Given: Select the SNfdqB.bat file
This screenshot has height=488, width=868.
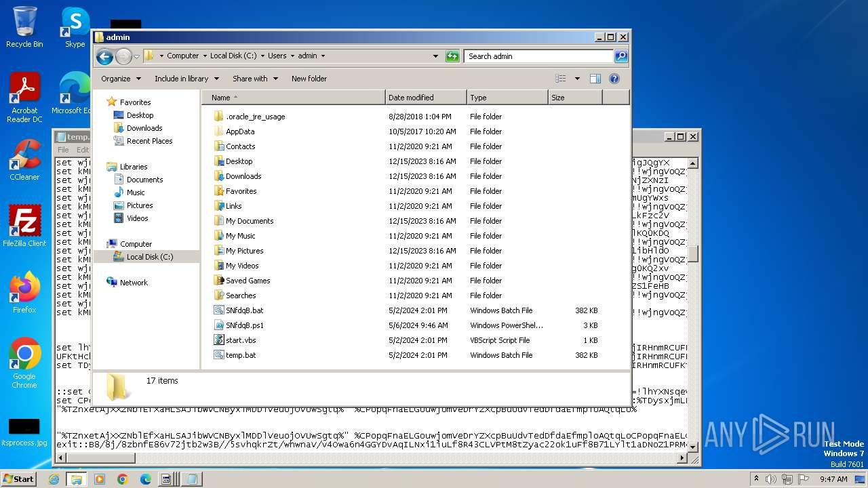Looking at the screenshot, I should (244, 310).
